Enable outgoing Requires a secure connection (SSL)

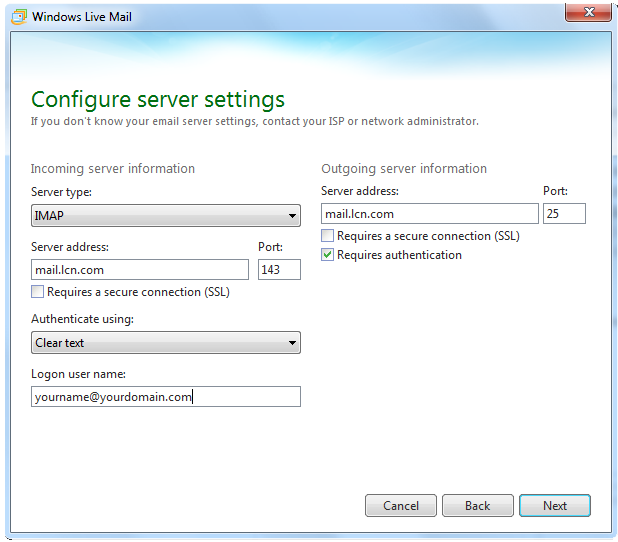pyautogui.click(x=328, y=235)
